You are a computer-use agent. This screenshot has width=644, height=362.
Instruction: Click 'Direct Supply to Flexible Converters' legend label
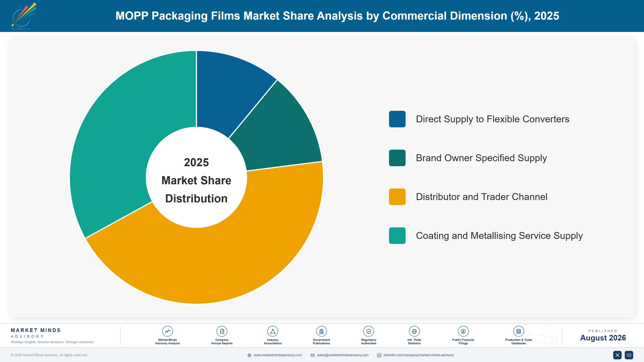click(492, 119)
